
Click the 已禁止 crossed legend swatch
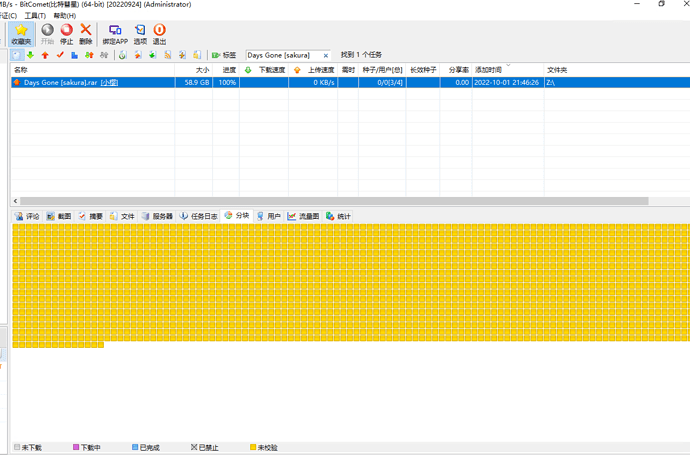pos(194,447)
